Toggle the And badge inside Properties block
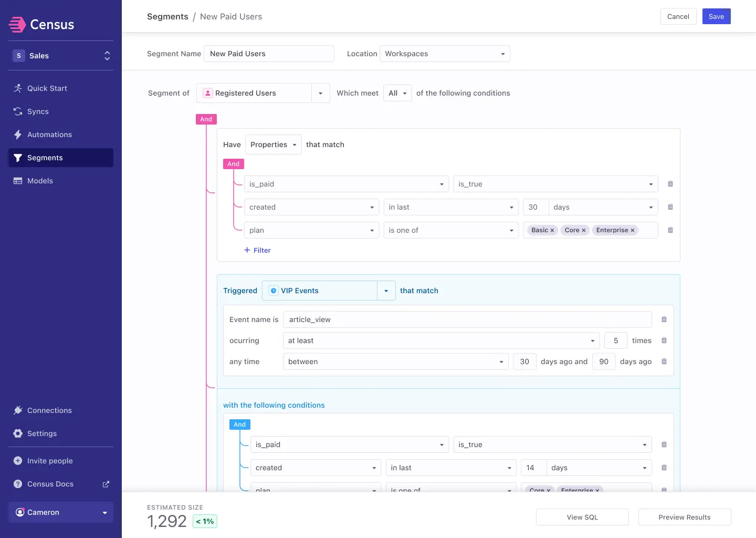This screenshot has height=538, width=756. 233,164
